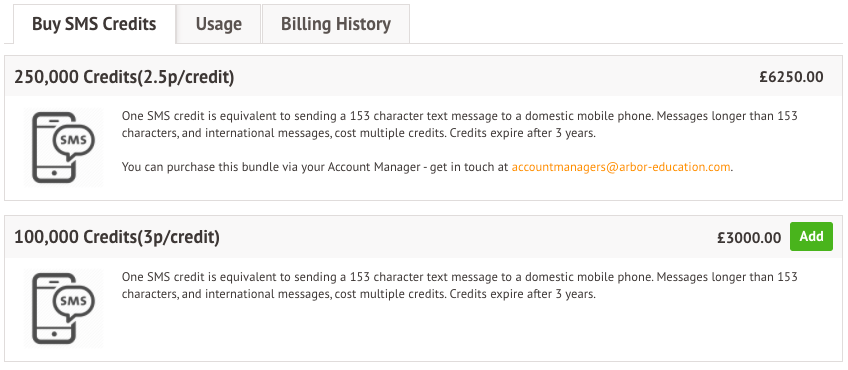Switch to the Billing History tab

(335, 24)
